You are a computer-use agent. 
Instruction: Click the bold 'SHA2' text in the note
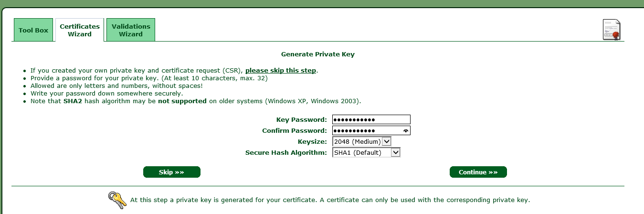(x=73, y=101)
